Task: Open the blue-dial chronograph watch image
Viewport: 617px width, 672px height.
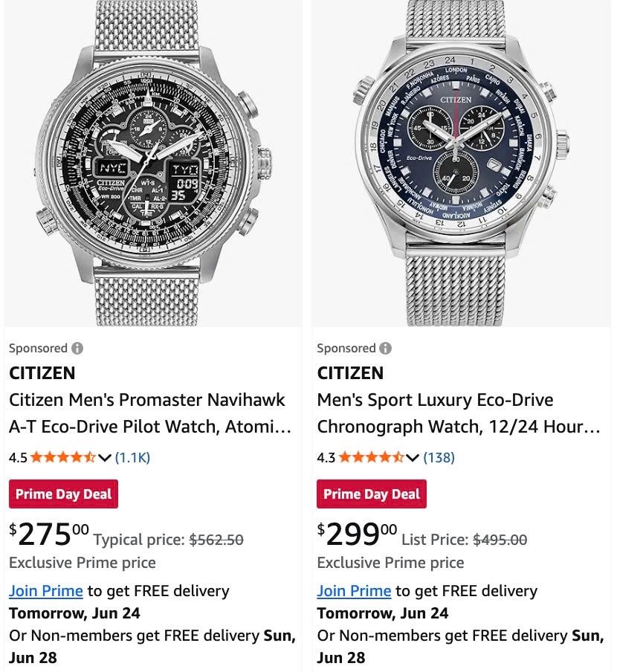Action: 462,164
